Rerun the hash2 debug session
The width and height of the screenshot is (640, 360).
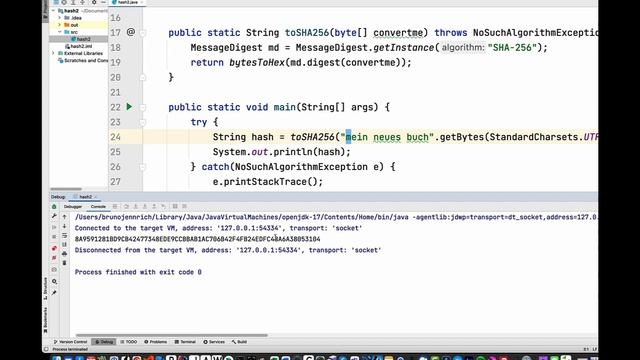click(54, 207)
